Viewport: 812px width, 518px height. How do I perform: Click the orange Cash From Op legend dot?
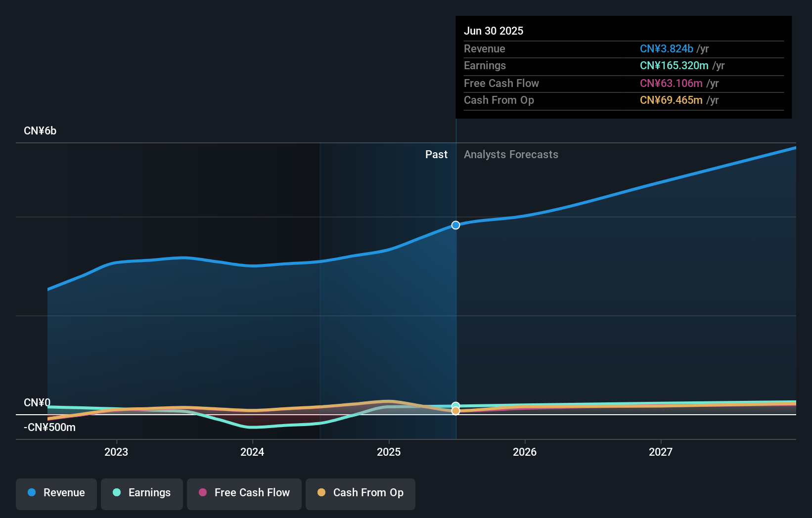[x=322, y=493]
